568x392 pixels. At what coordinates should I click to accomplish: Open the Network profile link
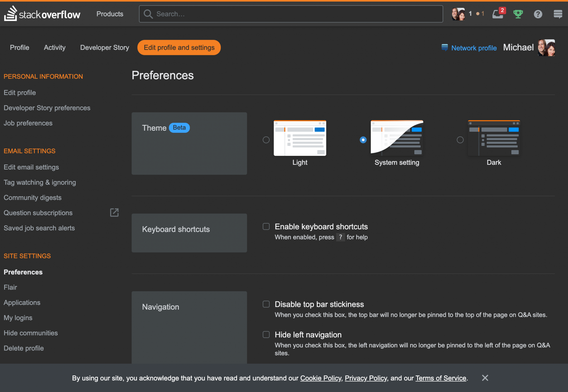point(474,48)
